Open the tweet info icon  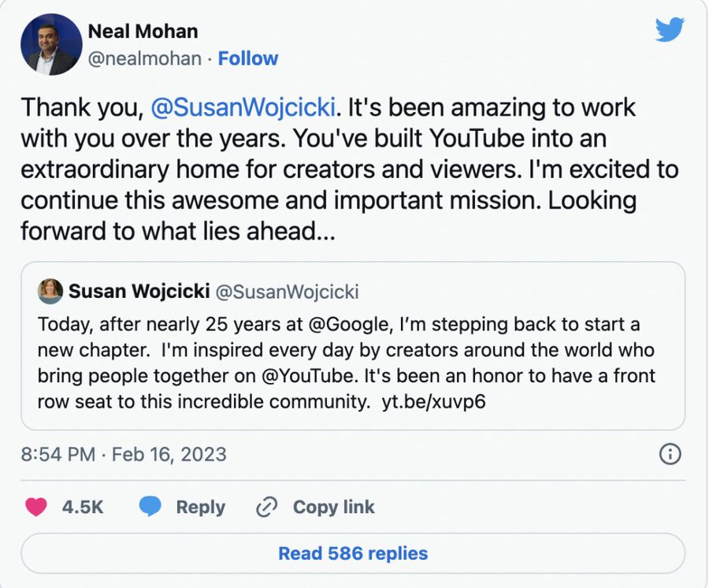(x=669, y=454)
